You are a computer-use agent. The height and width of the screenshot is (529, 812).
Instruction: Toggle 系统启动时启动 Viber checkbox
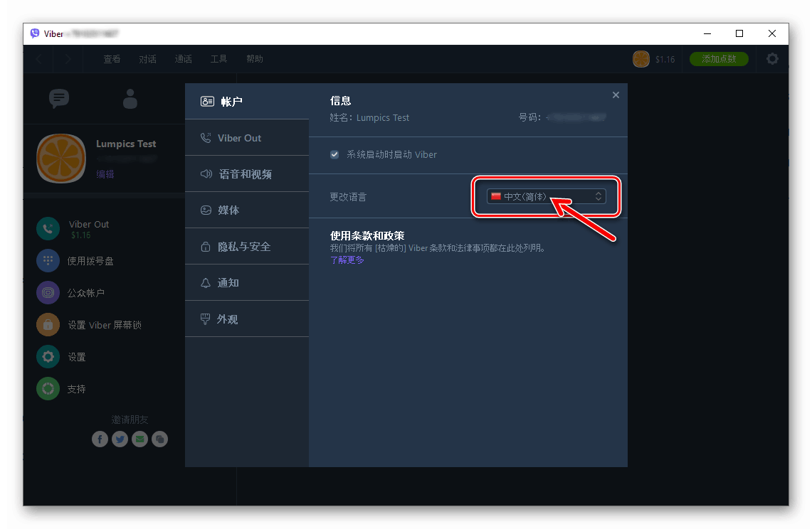coord(334,154)
